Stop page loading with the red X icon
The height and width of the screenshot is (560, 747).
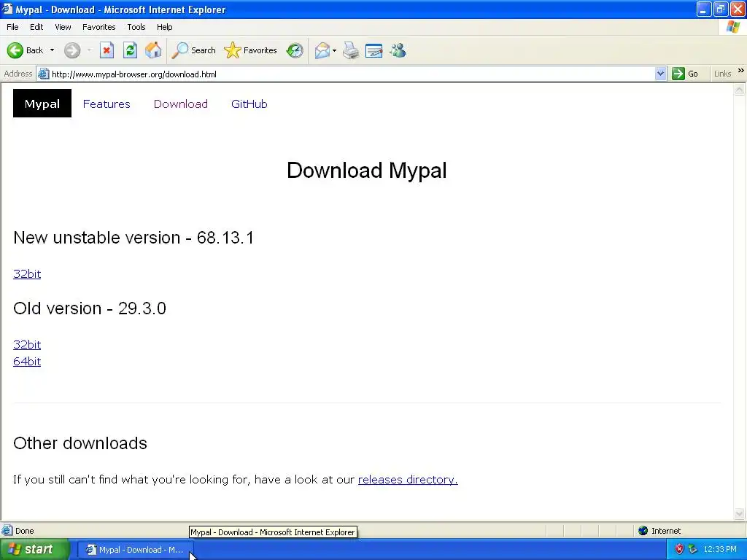click(107, 50)
